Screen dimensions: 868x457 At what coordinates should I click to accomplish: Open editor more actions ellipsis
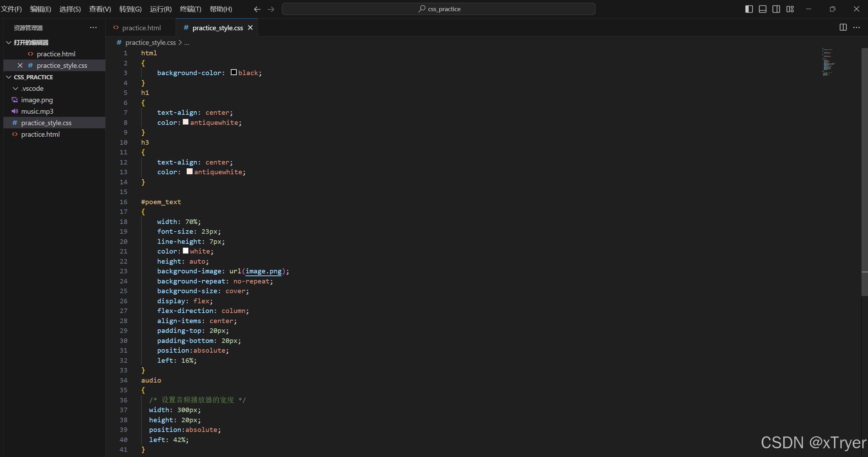tap(857, 27)
